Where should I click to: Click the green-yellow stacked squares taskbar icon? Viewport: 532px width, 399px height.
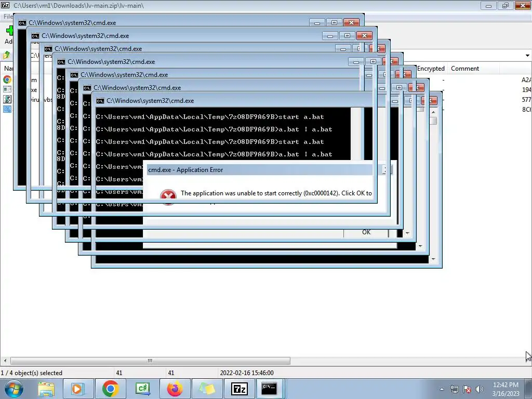coord(207,389)
